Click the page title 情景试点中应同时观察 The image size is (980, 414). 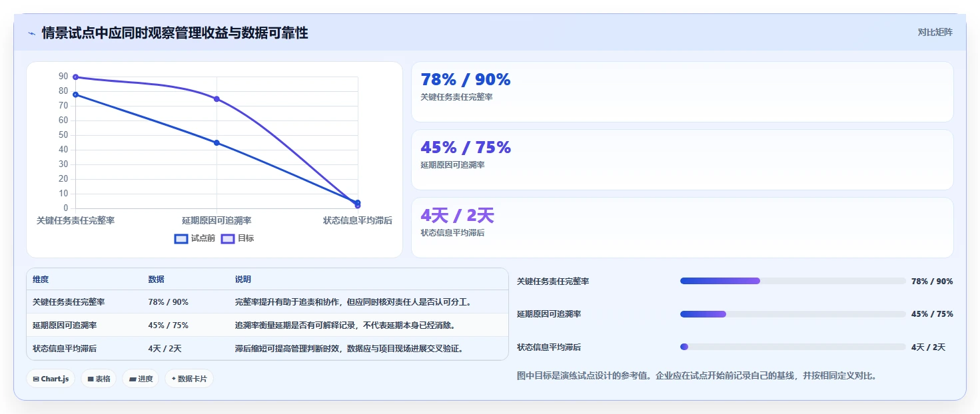coord(175,33)
